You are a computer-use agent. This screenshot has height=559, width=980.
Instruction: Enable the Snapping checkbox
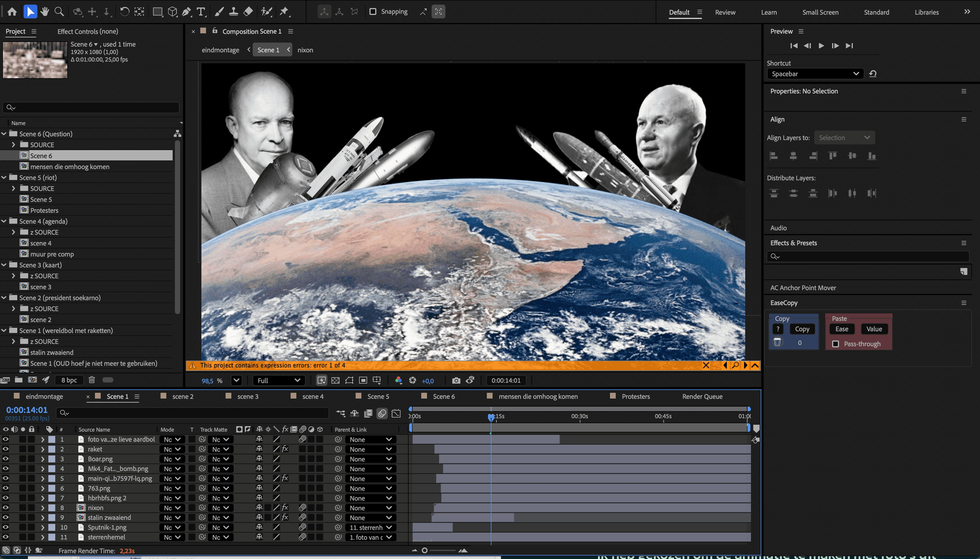pos(373,12)
